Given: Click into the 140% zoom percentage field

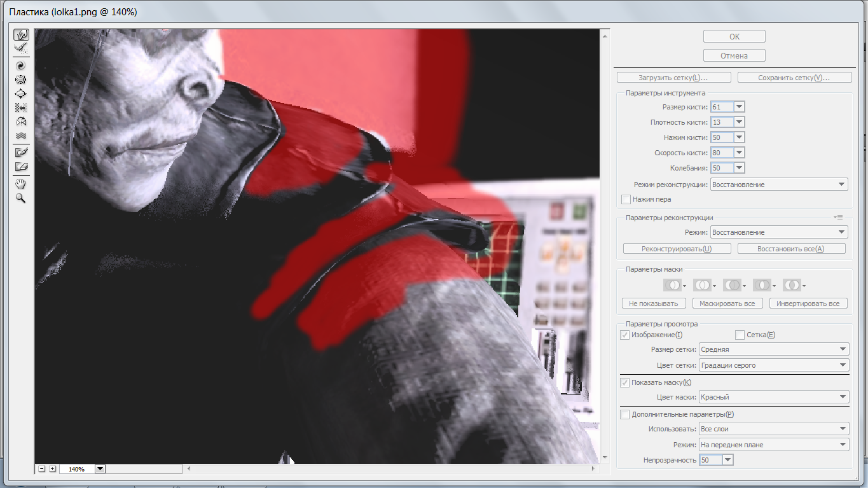Looking at the screenshot, I should tap(77, 469).
